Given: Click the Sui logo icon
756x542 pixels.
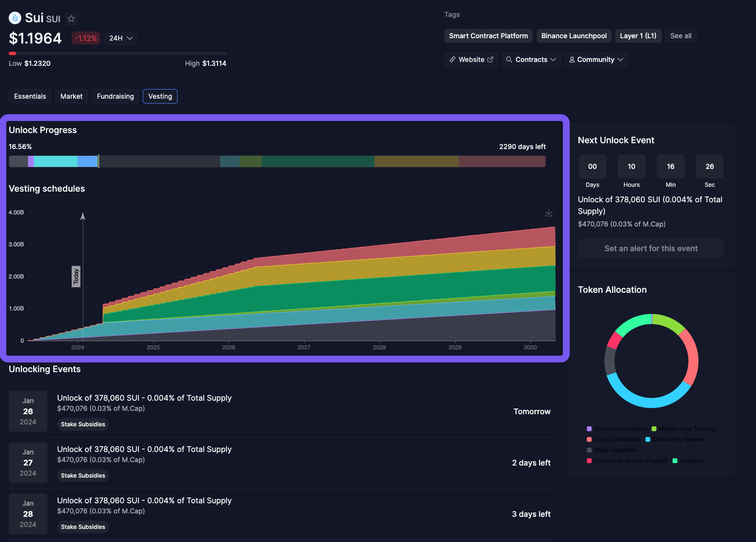Looking at the screenshot, I should pyautogui.click(x=15, y=18).
